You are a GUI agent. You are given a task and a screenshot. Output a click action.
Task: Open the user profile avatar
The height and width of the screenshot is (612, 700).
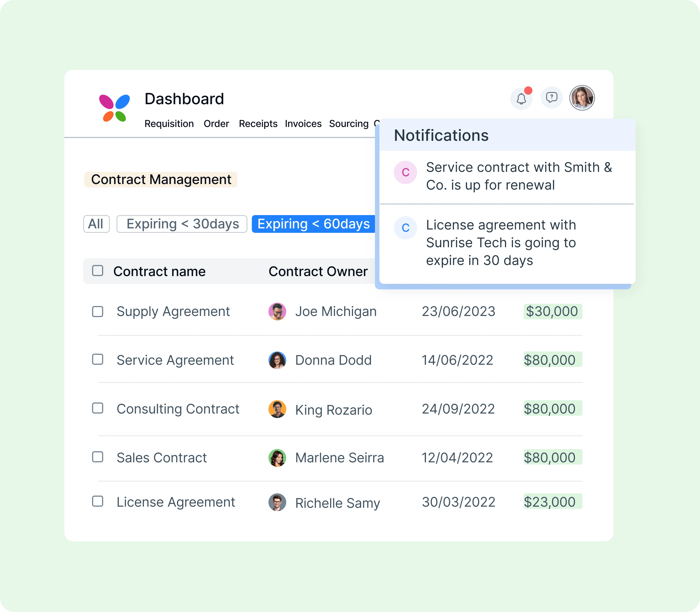coord(585,97)
